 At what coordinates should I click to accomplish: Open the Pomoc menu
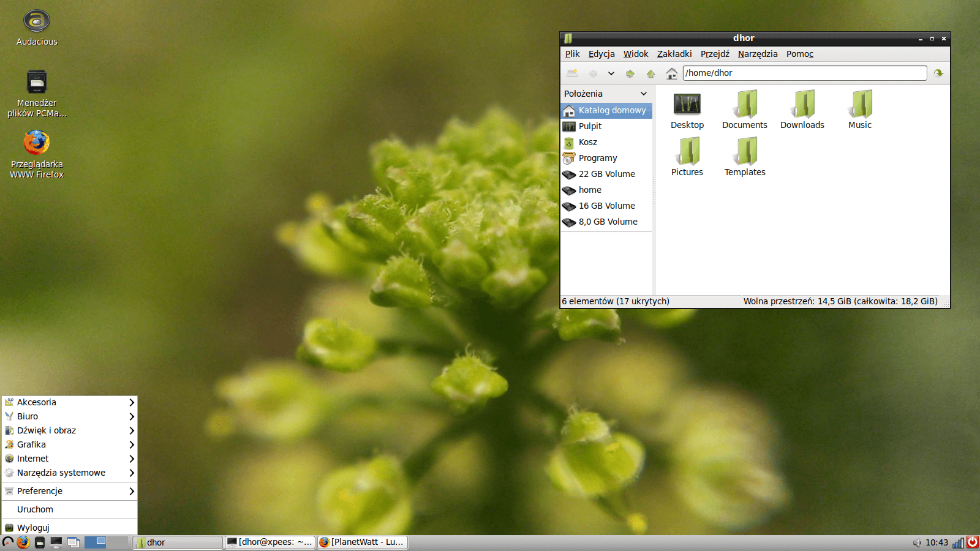800,54
